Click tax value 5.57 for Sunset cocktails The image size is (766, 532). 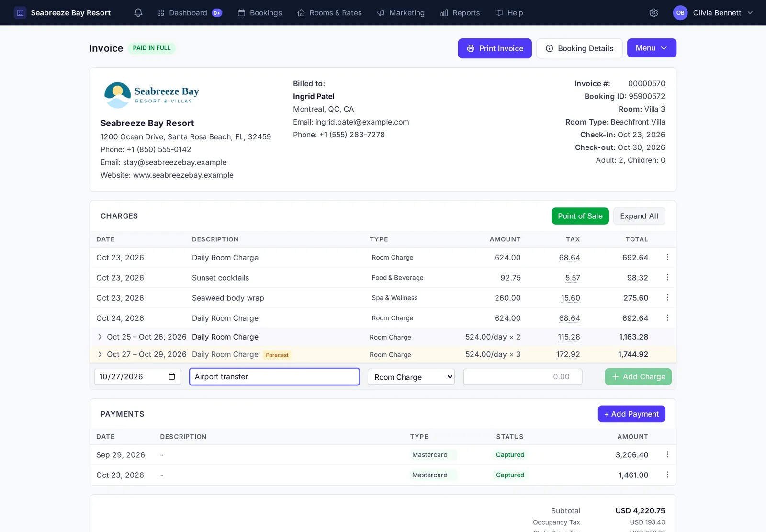coord(573,278)
